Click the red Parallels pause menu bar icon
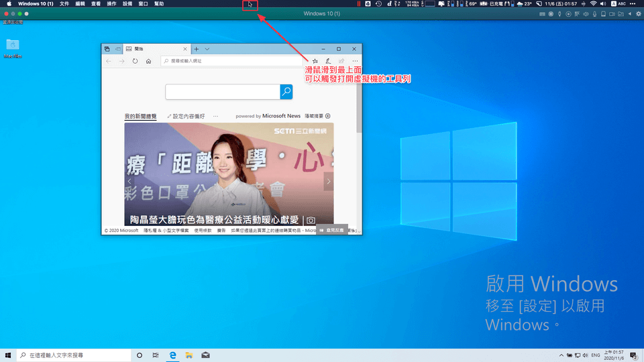The image size is (644, 362). [358, 4]
